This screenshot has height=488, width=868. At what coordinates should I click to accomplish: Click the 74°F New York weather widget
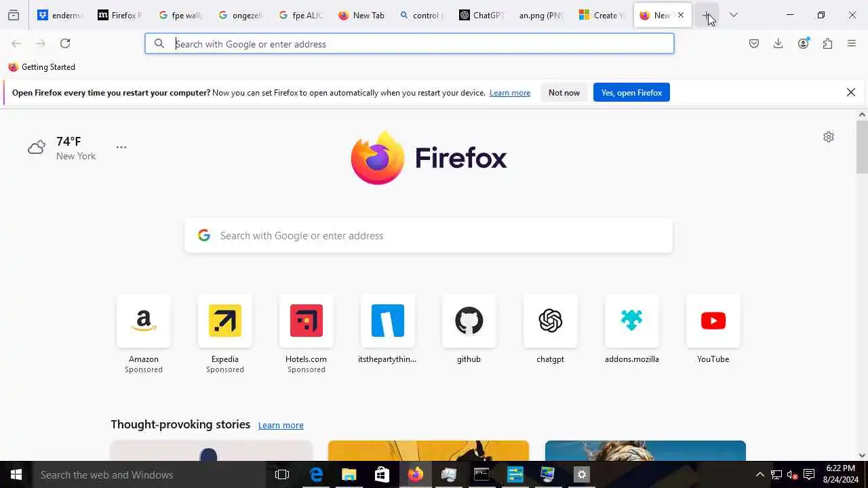pos(62,148)
